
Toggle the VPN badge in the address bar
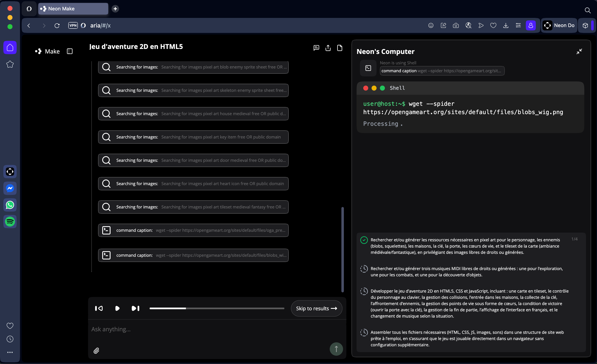(73, 25)
